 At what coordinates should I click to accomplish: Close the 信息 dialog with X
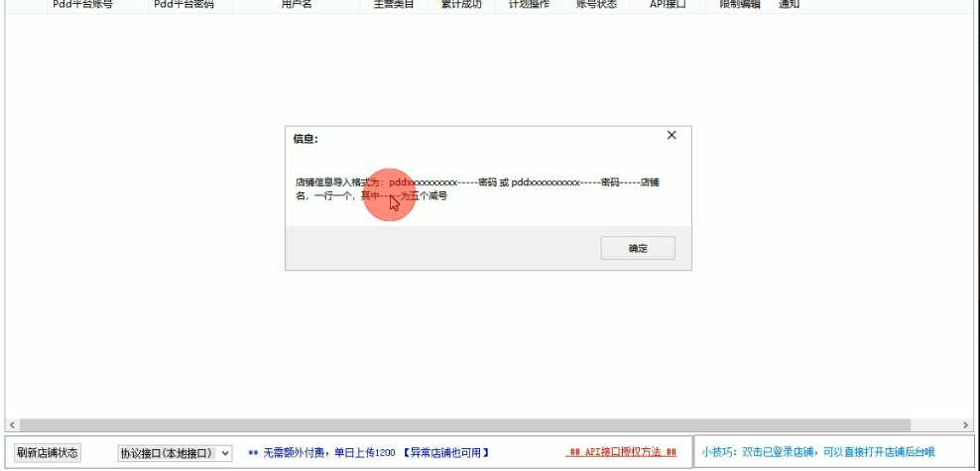coord(672,135)
